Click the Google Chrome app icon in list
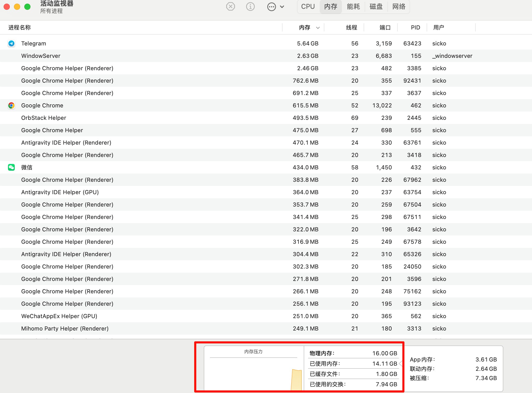 (11, 105)
